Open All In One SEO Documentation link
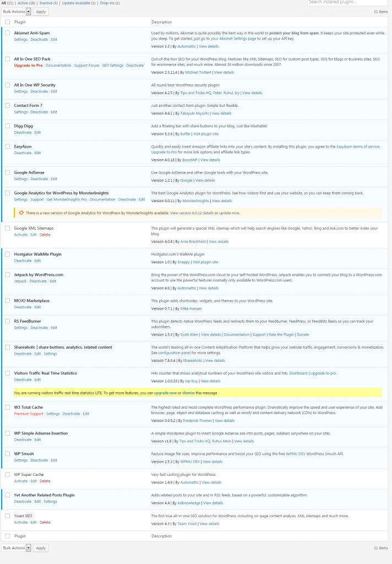392x564 pixels. coord(58,66)
